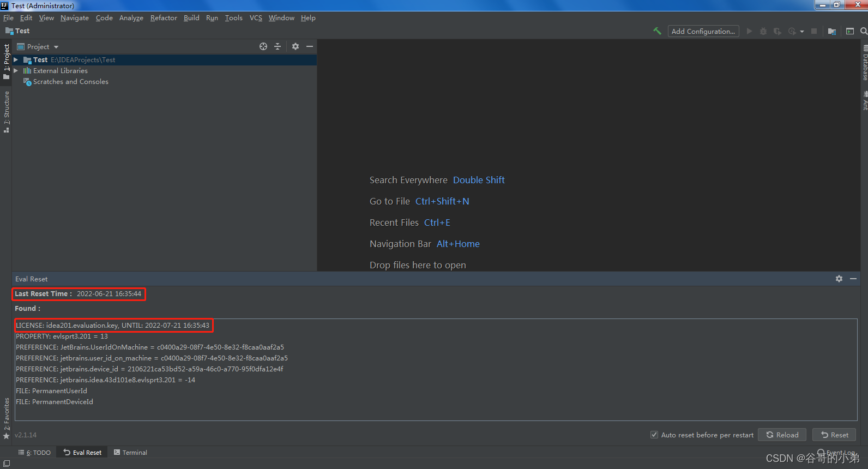
Task: Open the File menu
Action: (8, 18)
